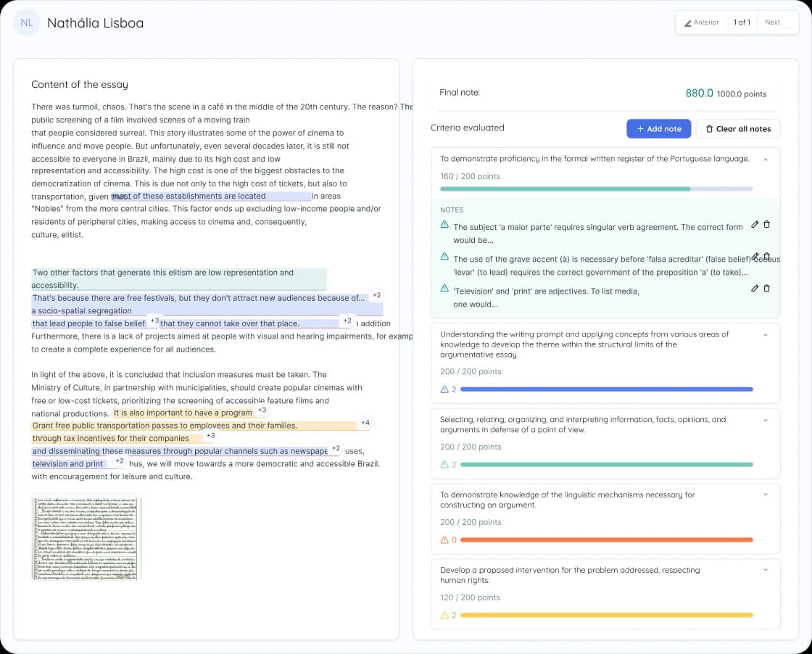The height and width of the screenshot is (654, 812).
Task: Edit the 'Television and print' adjectives note
Action: (755, 289)
